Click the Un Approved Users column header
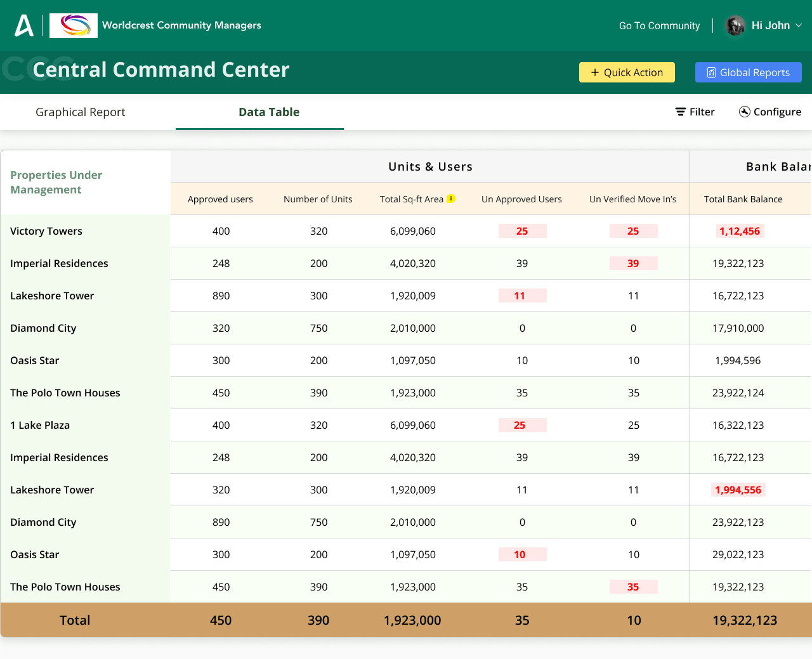Viewport: 812px width, 659px height. (x=521, y=199)
